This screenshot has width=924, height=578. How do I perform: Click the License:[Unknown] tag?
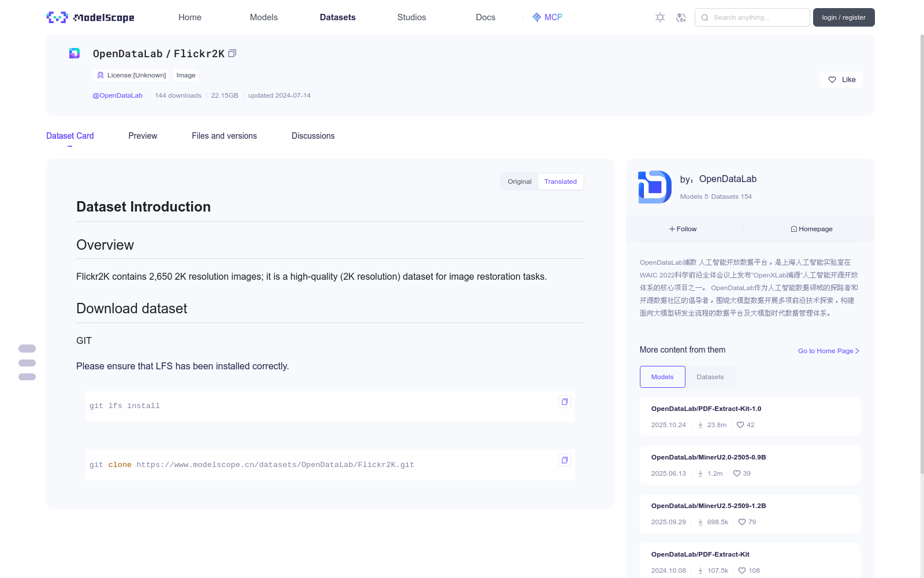coord(131,75)
